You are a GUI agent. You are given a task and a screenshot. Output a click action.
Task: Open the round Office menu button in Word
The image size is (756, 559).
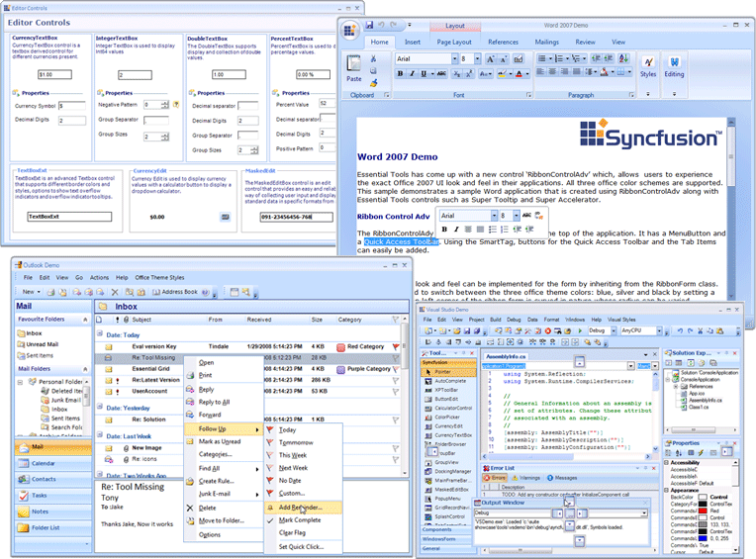pos(353,27)
